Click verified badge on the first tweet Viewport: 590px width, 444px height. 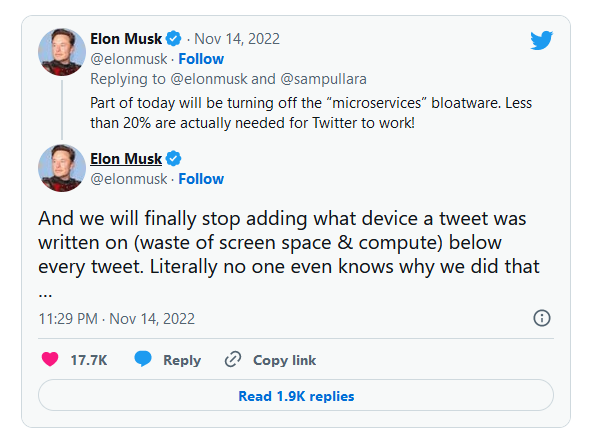pyautogui.click(x=173, y=38)
